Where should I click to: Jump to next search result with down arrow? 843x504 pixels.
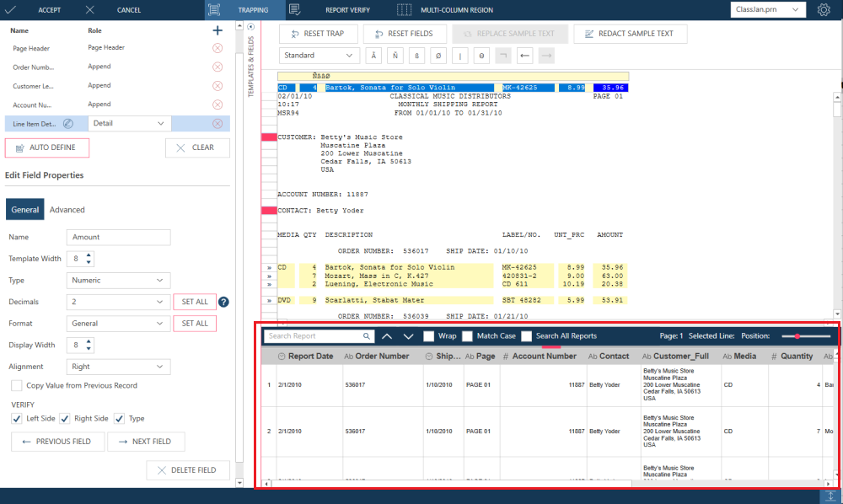(x=408, y=336)
